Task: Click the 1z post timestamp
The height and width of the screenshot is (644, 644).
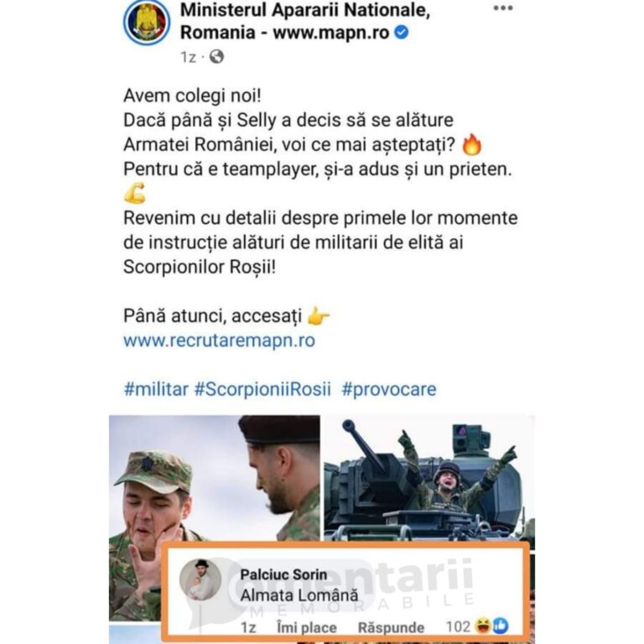Action: (188, 57)
